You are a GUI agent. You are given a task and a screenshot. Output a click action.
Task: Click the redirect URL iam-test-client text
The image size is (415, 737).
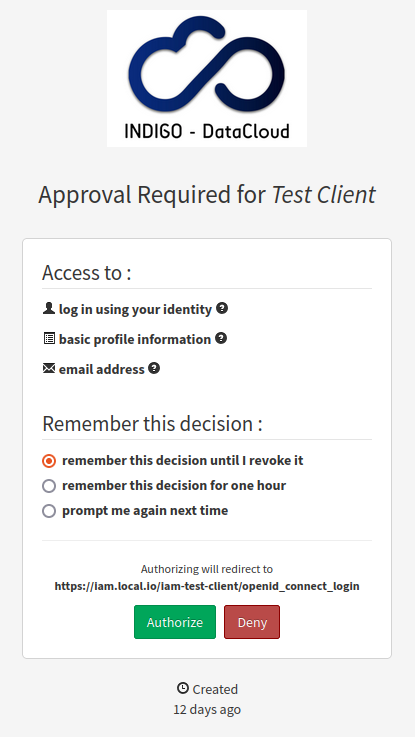pos(207,586)
